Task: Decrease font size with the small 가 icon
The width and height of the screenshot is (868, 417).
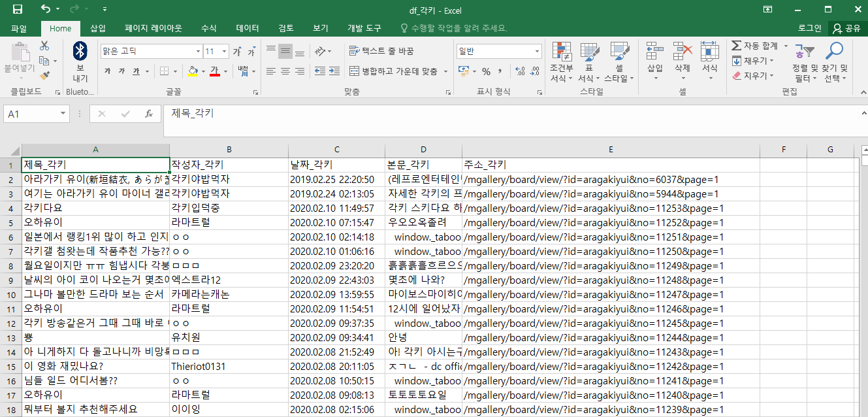Action: pyautogui.click(x=251, y=51)
